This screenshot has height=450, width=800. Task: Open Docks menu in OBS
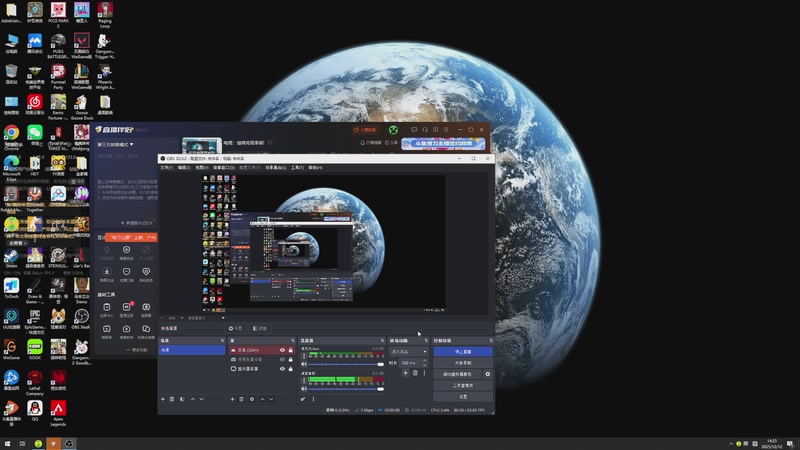224,167
